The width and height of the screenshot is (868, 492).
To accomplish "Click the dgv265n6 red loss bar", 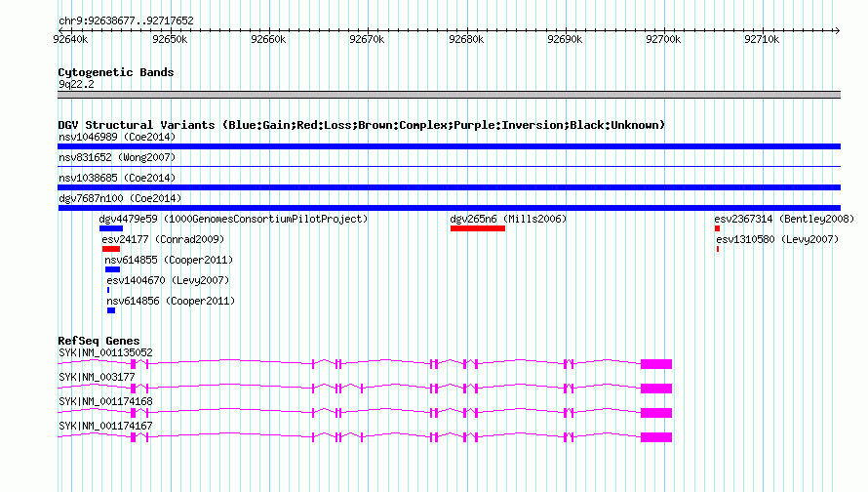I will (x=478, y=228).
